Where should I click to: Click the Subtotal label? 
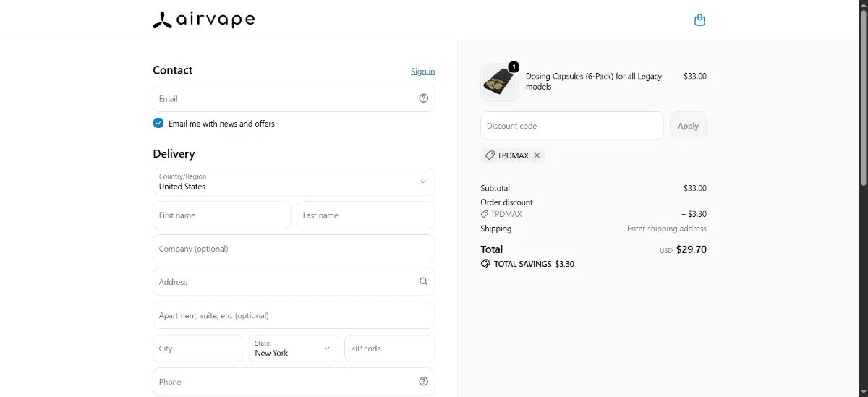495,188
